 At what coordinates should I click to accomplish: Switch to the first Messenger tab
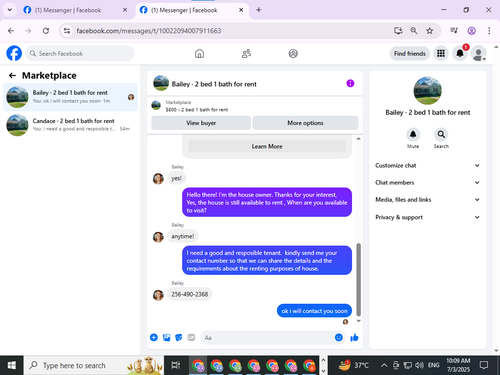(x=76, y=10)
